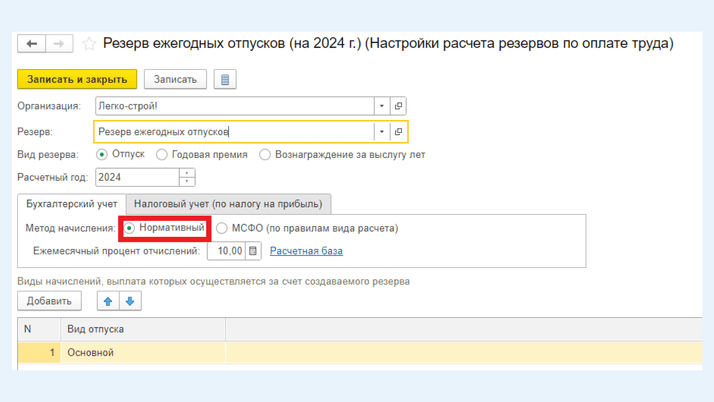Click the percent field showing 10,00

coord(227,251)
